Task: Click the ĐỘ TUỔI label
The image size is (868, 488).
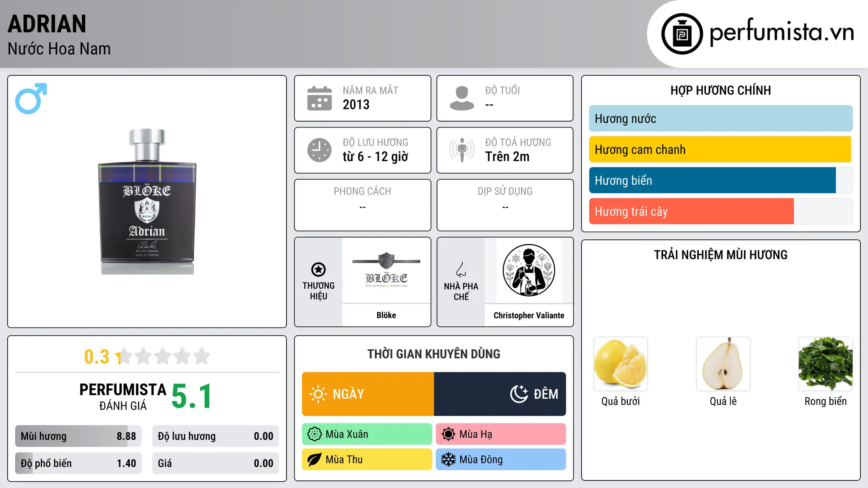Action: (x=502, y=91)
